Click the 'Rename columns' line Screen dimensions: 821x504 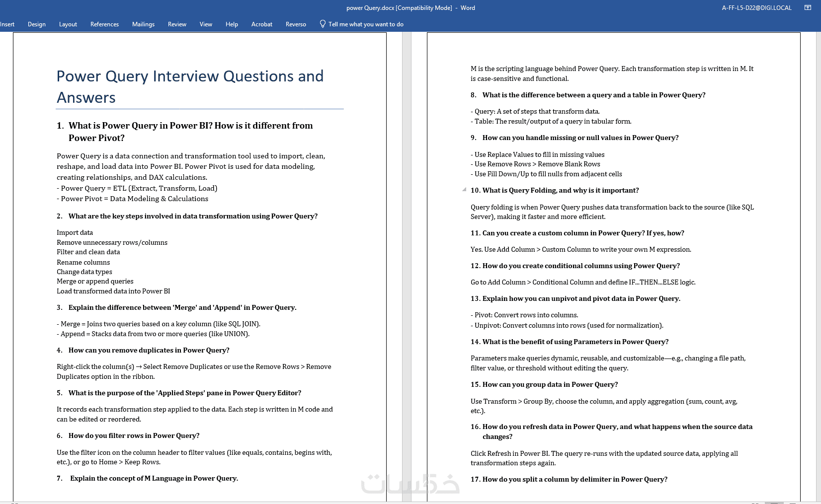click(x=83, y=262)
